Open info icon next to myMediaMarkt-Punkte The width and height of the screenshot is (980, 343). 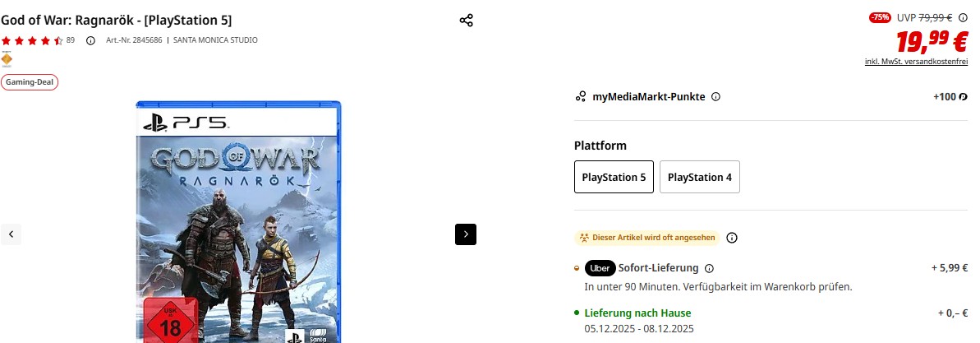716,97
